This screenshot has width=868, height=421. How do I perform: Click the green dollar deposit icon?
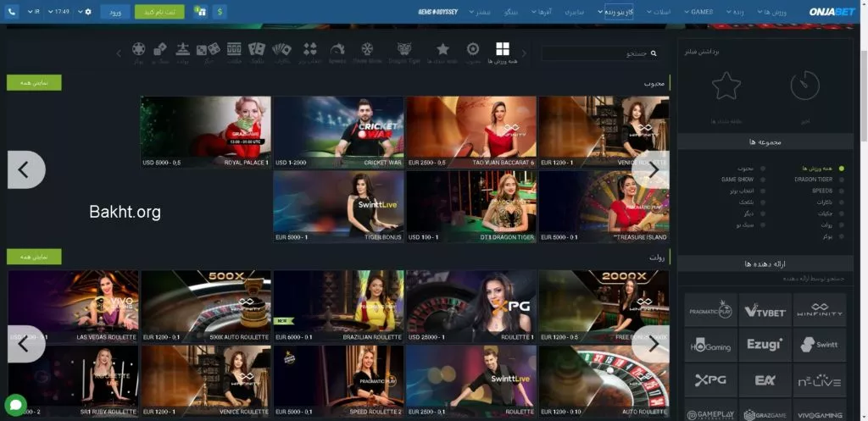(x=220, y=12)
